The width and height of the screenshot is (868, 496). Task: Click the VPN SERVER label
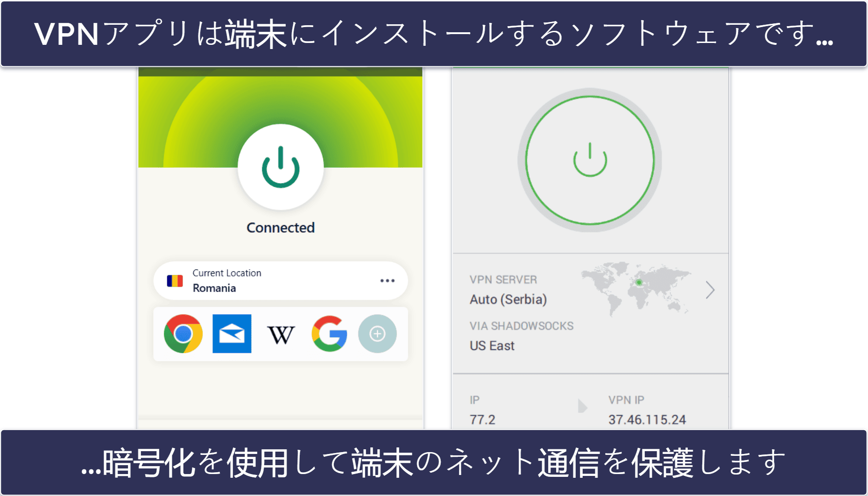pyautogui.click(x=503, y=280)
